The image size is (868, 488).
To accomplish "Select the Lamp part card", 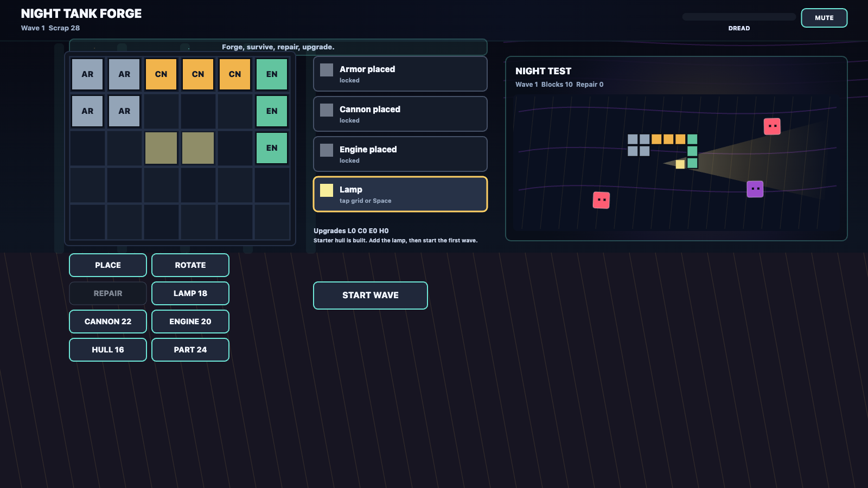I will [x=400, y=194].
